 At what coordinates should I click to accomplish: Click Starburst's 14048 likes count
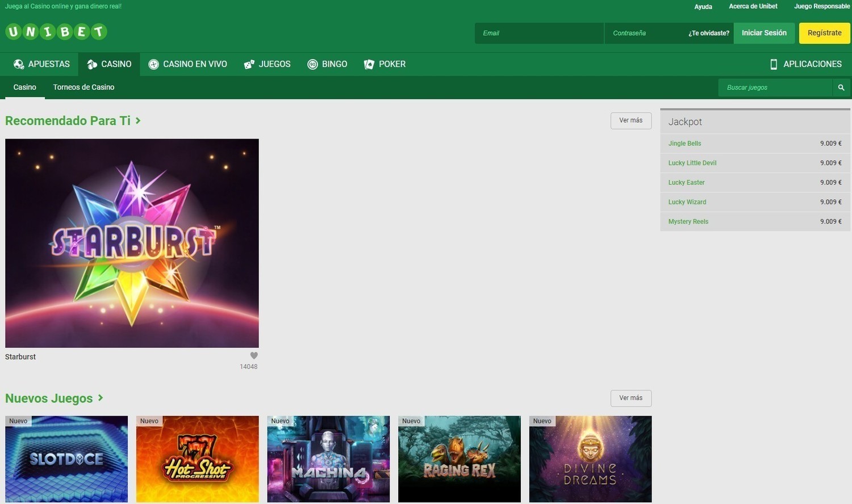(x=249, y=367)
